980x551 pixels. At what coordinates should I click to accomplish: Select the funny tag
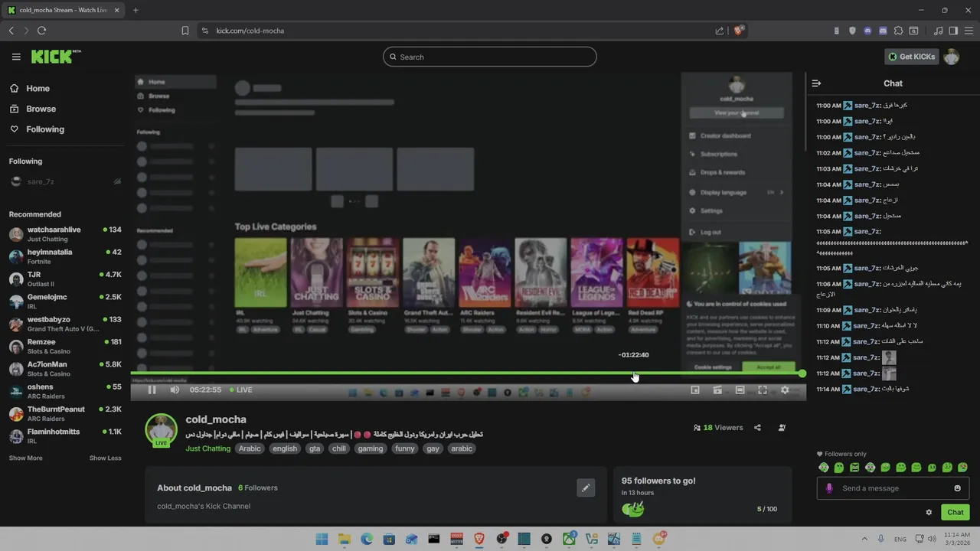click(x=404, y=448)
